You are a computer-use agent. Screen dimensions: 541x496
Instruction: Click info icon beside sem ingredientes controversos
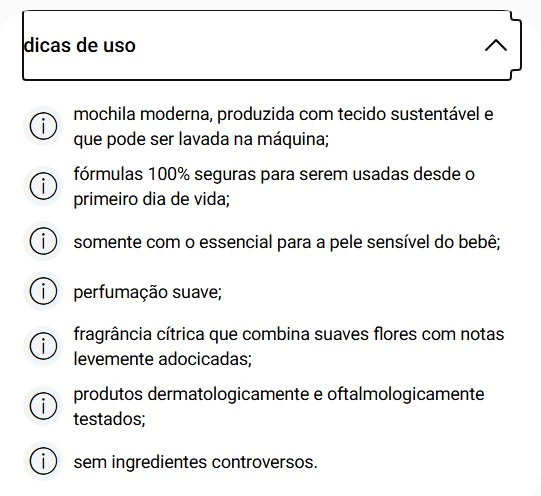pos(43,461)
